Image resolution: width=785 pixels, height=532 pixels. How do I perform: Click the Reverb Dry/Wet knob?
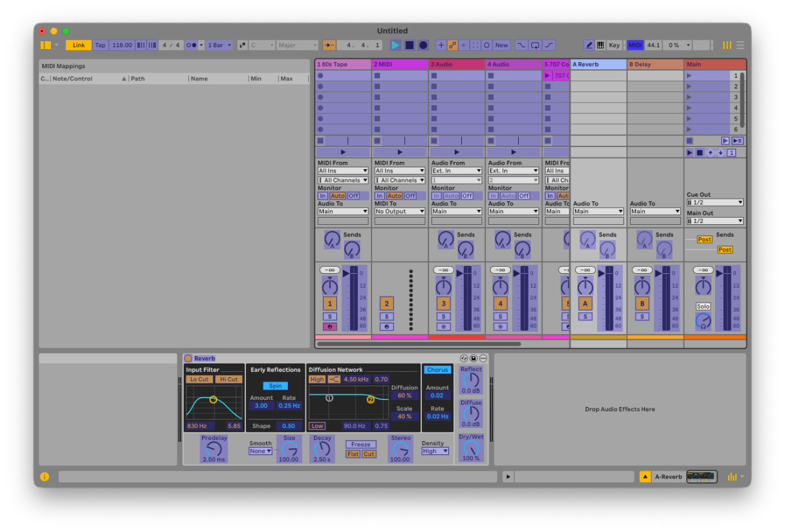[x=471, y=448]
